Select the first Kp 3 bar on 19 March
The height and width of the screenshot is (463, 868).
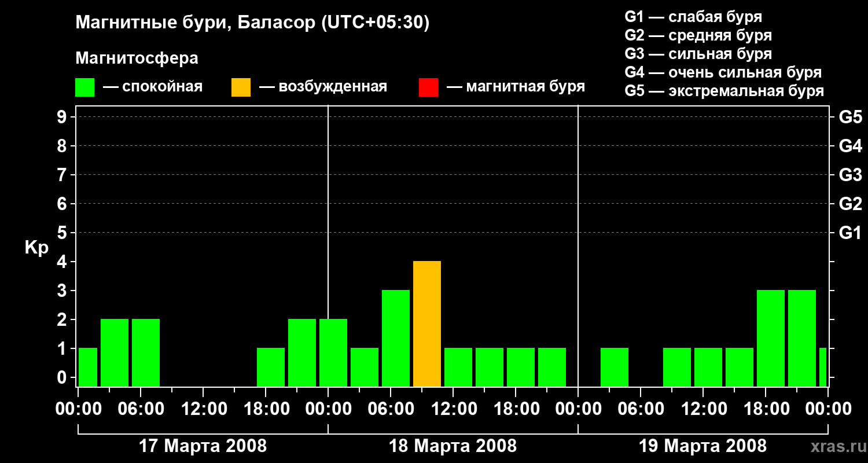coord(771,339)
